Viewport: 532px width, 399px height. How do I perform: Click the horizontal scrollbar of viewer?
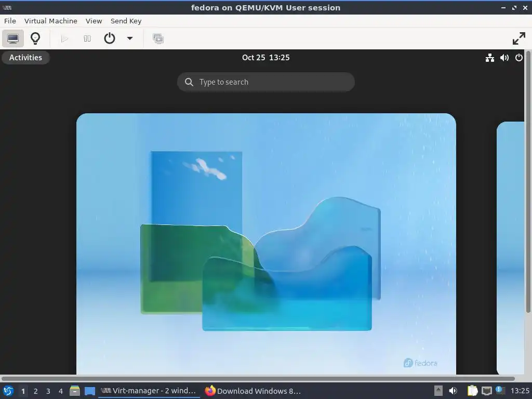[258, 378]
